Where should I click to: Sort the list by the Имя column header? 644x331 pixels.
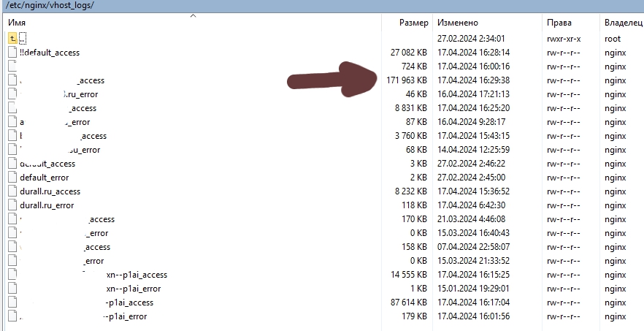pos(18,23)
